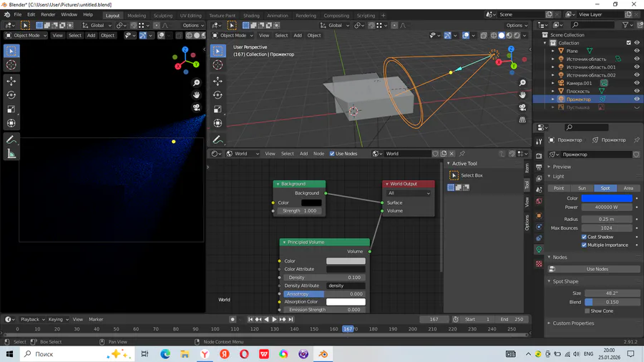
Task: Open Node menu in node editor
Action: coord(318,154)
